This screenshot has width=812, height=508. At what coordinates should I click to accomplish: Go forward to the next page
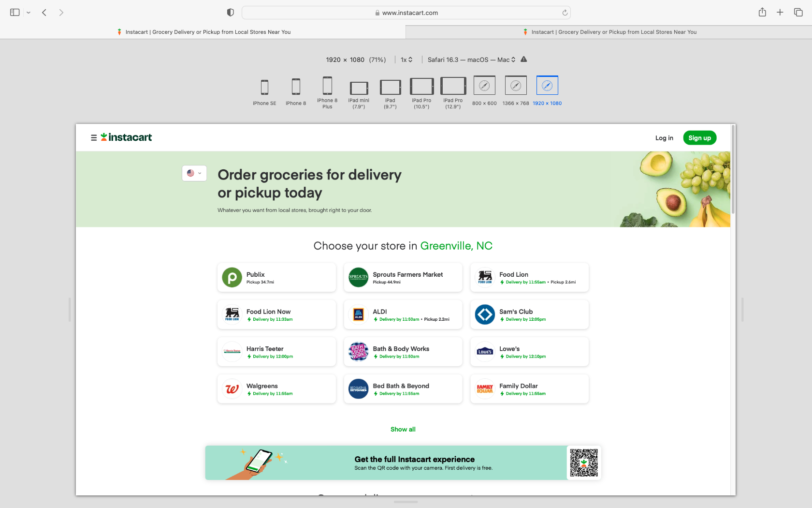[61, 13]
